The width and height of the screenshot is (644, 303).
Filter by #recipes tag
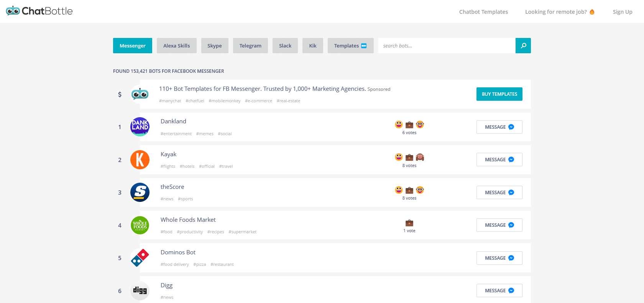tap(216, 232)
